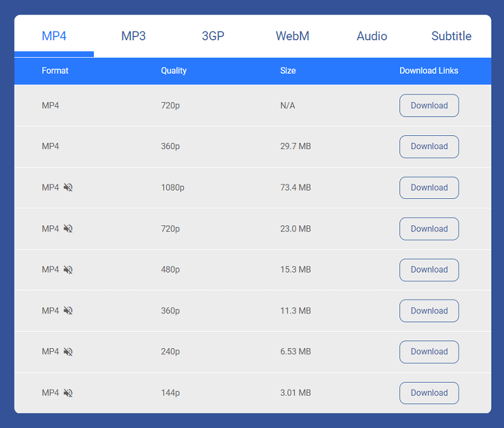Go to the Audio tab

[x=372, y=36]
